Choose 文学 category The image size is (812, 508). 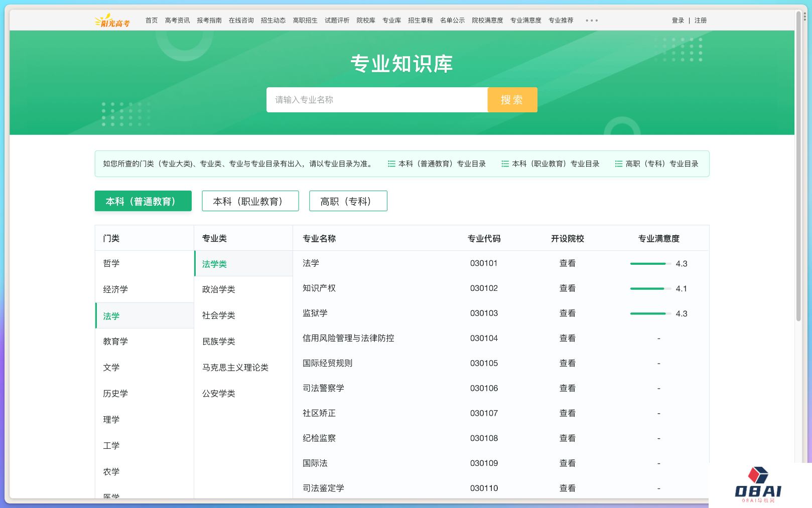[145, 368]
